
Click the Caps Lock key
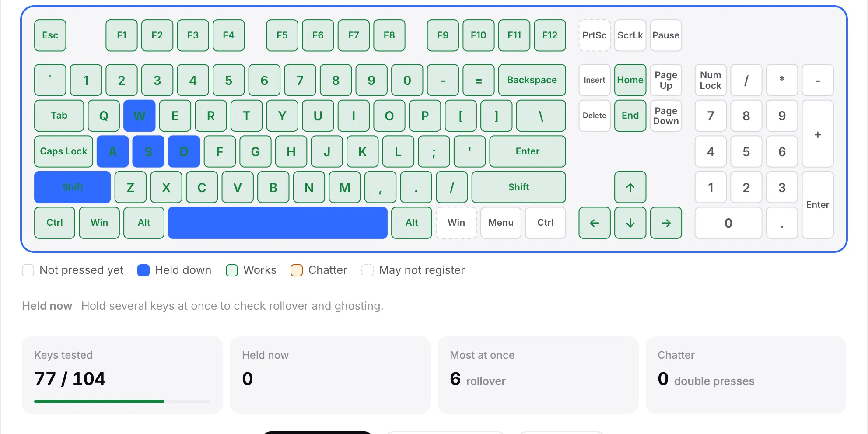(x=63, y=151)
